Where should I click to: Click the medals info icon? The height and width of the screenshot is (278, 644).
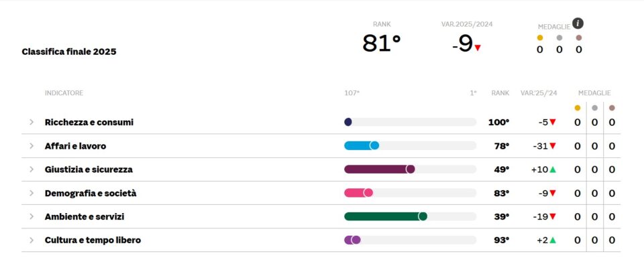point(578,23)
